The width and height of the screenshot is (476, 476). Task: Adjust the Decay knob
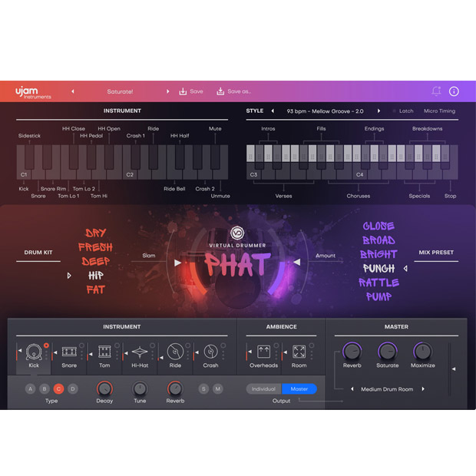click(x=104, y=388)
